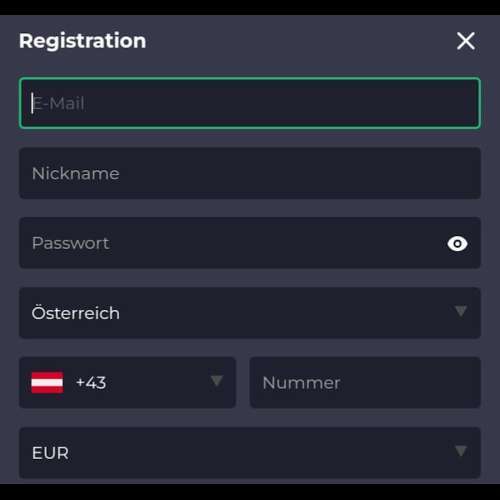This screenshot has height=500, width=500.
Task: Click the arrow next to +43
Action: click(217, 381)
